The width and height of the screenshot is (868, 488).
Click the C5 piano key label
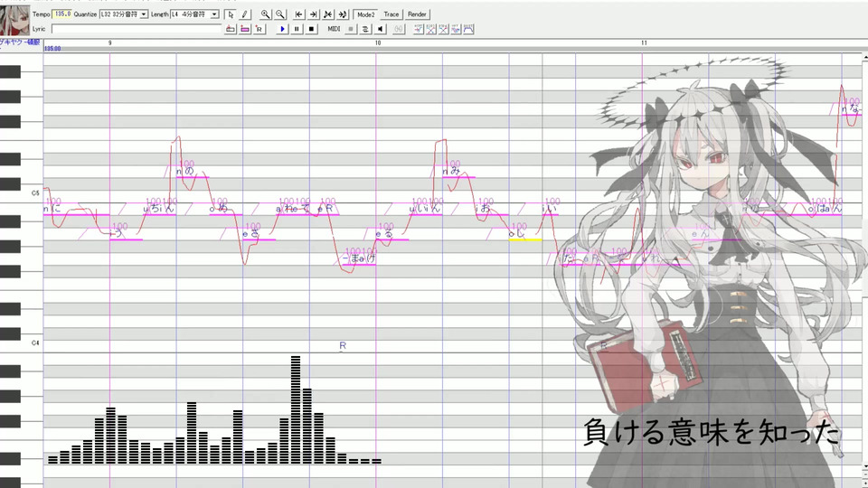click(35, 193)
